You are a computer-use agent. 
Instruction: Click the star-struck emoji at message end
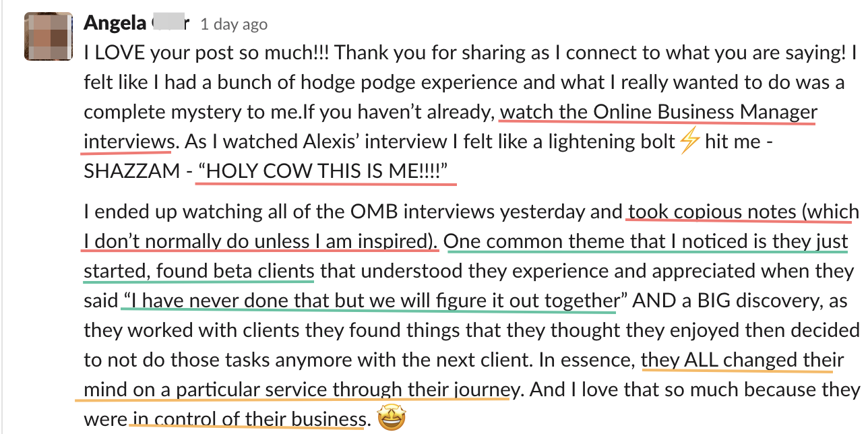click(x=390, y=420)
